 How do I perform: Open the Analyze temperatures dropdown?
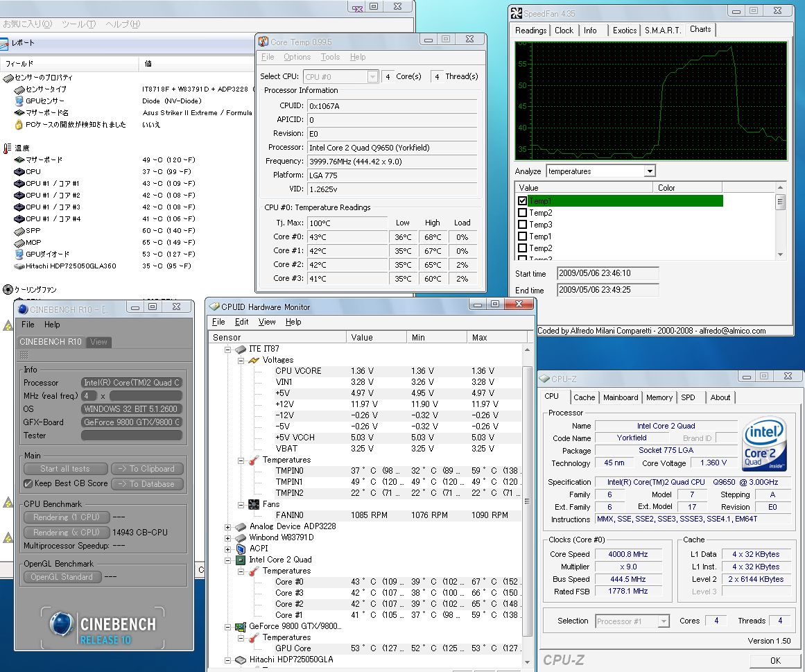649,171
